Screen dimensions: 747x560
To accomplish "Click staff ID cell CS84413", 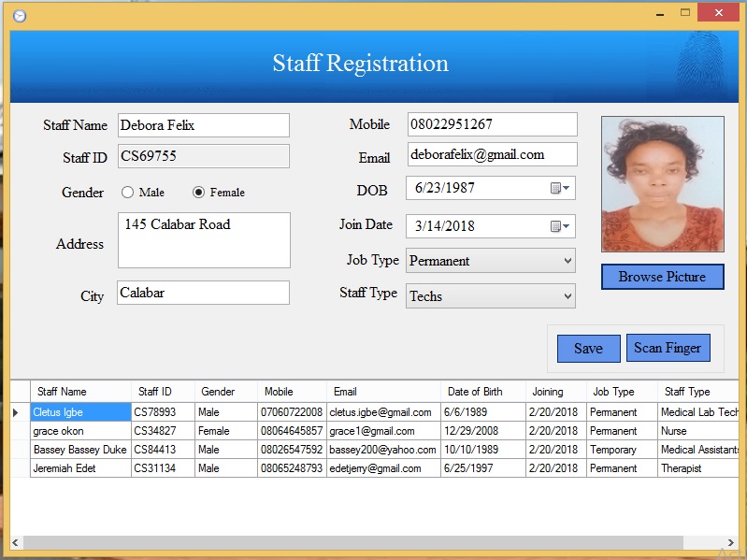I will pos(163,450).
